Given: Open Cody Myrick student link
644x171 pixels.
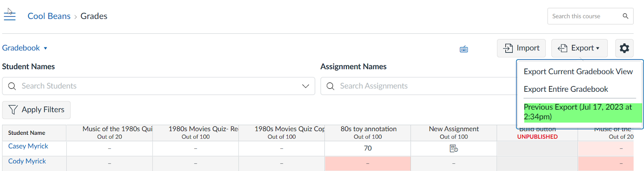Looking at the screenshot, I should [27, 161].
